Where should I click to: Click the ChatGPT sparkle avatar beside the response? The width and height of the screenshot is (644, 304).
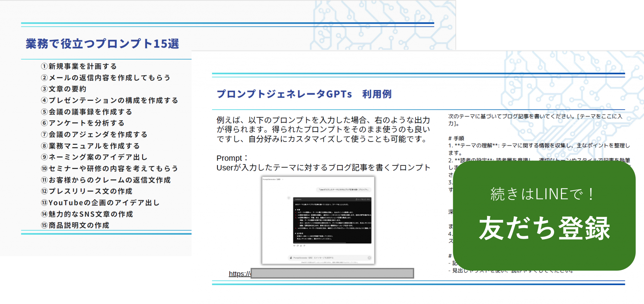pyautogui.click(x=289, y=198)
